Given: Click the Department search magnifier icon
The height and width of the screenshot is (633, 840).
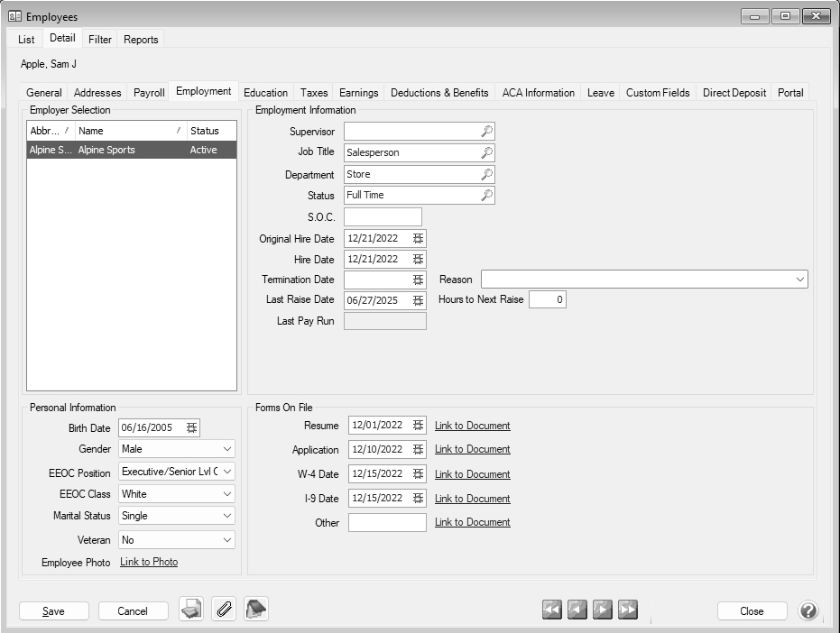Looking at the screenshot, I should 486,175.
